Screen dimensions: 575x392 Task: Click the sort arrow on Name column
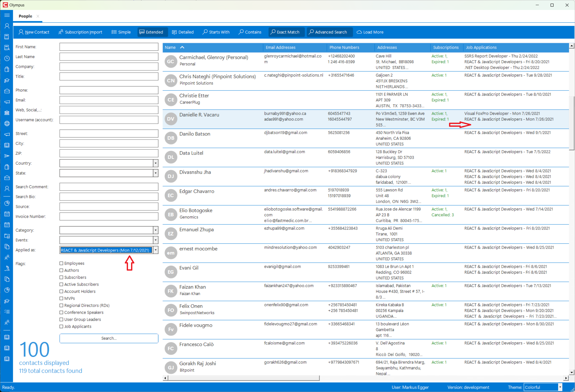pos(182,47)
